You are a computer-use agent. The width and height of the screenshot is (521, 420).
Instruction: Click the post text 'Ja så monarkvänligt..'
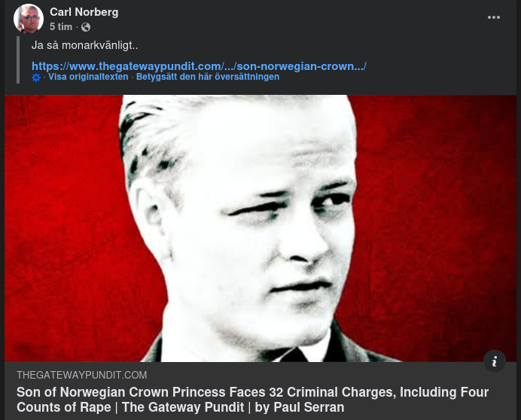[85, 45]
